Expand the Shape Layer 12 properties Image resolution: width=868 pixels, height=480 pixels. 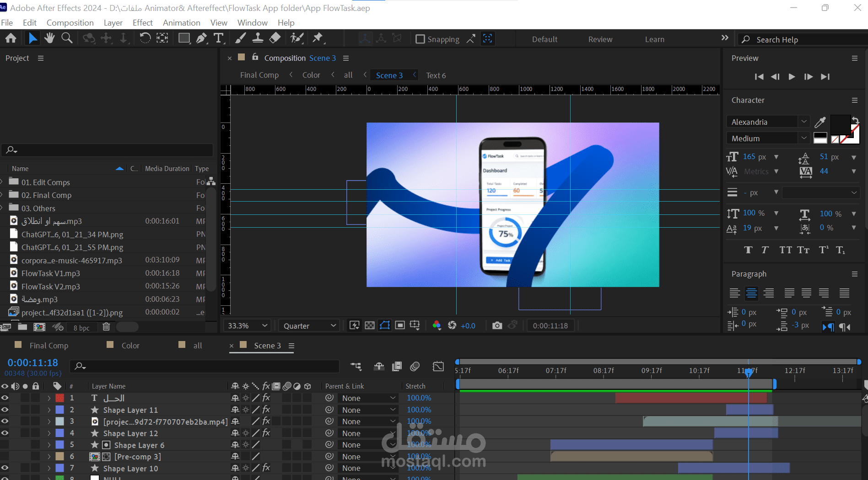click(49, 433)
